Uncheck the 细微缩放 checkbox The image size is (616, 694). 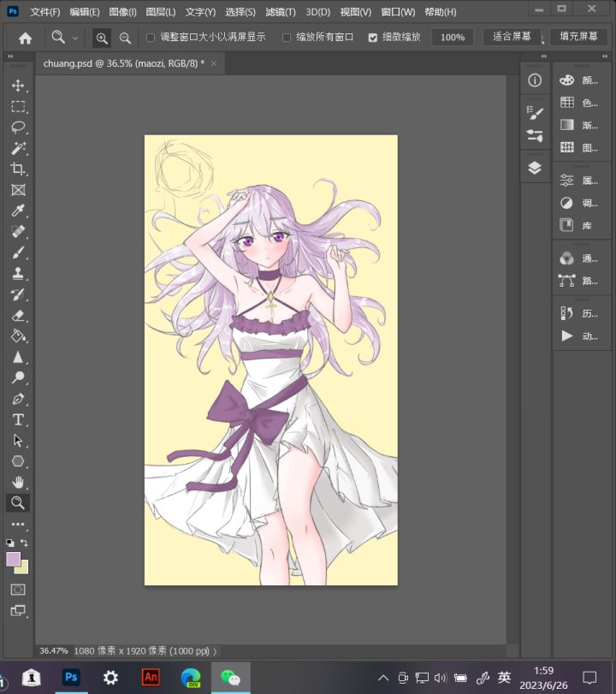(x=373, y=38)
